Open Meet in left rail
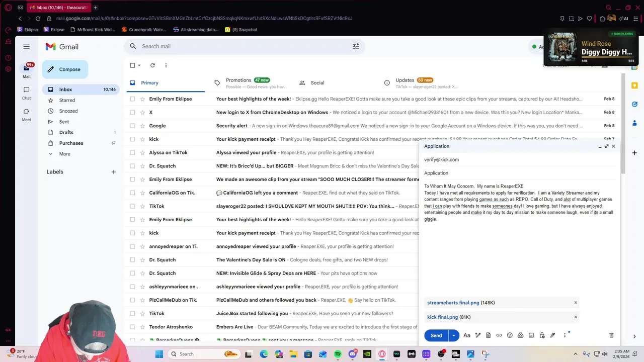644x362 pixels. (x=26, y=115)
